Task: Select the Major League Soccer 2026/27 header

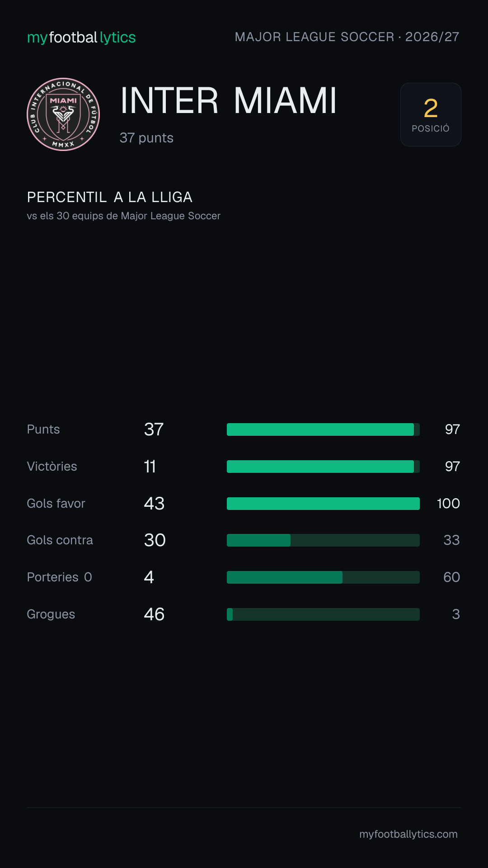Action: click(x=347, y=37)
